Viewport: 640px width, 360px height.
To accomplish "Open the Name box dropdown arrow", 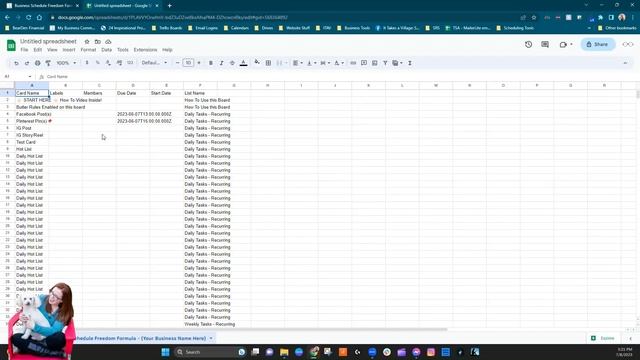I will click(x=30, y=77).
